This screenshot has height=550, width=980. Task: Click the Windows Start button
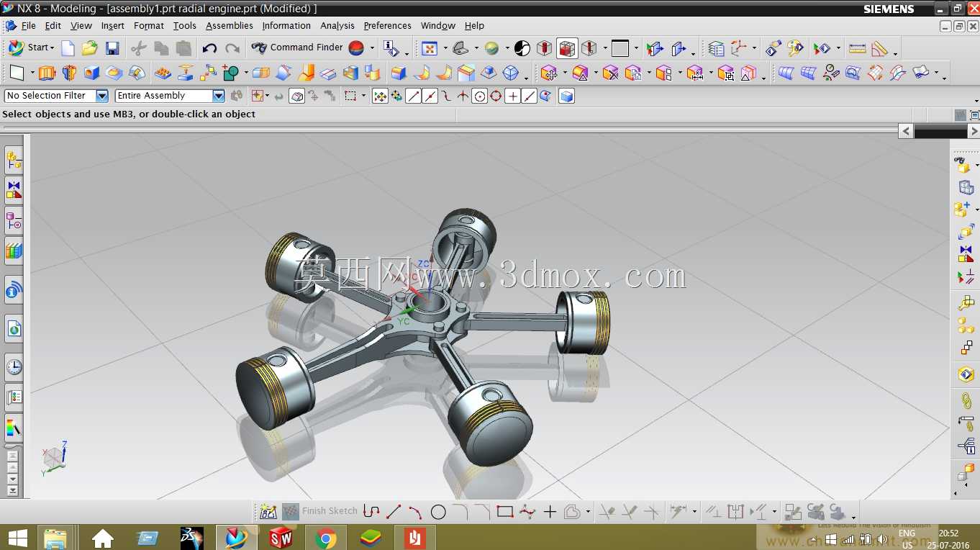pyautogui.click(x=17, y=538)
